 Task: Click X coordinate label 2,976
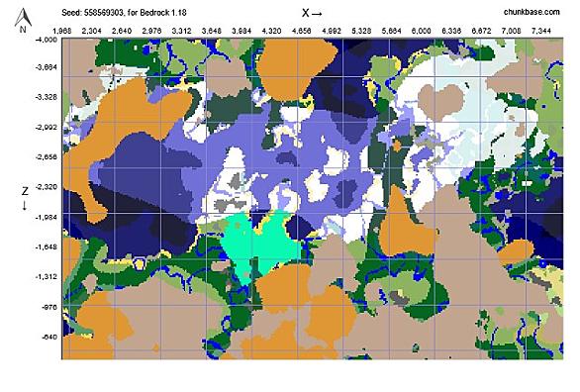(151, 31)
